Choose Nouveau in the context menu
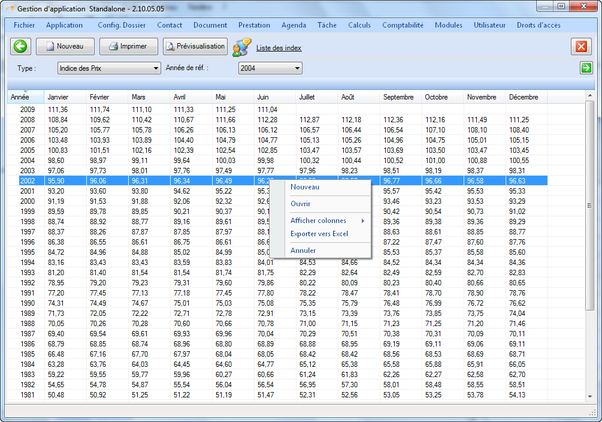The image size is (602, 422). pyautogui.click(x=305, y=186)
